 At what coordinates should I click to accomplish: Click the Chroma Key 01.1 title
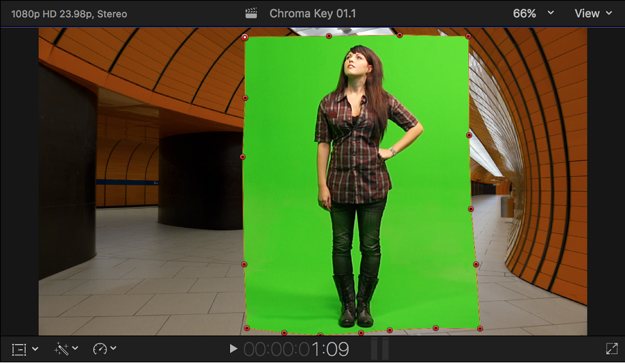coord(313,12)
